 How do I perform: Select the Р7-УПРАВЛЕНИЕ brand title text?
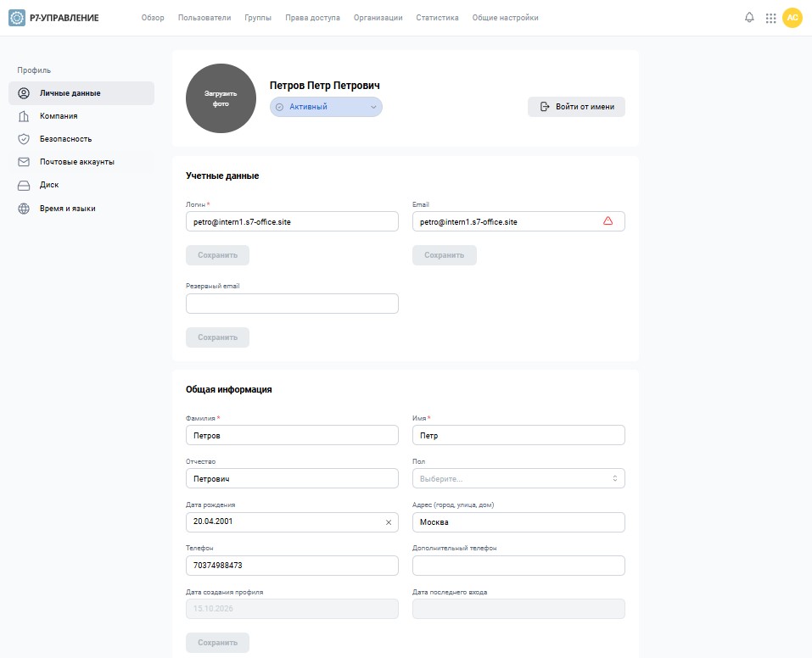[x=64, y=18]
